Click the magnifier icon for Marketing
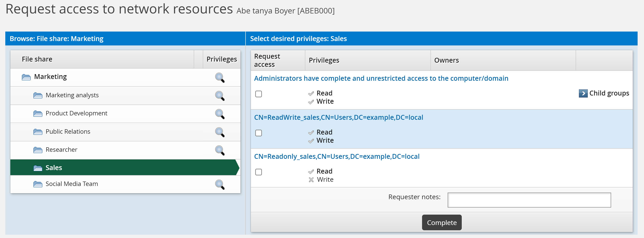644x238 pixels. click(220, 77)
